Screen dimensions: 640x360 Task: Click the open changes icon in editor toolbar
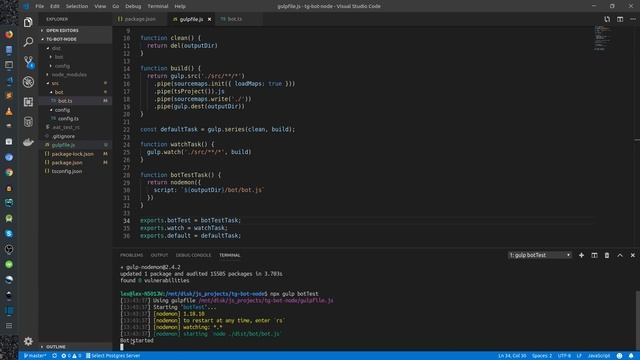[x=607, y=19]
